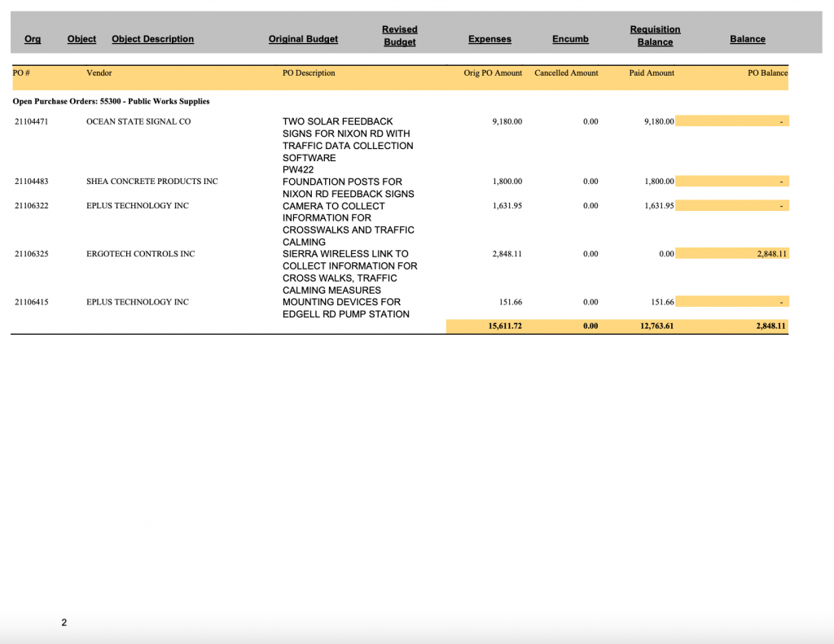The width and height of the screenshot is (834, 644).
Task: Click the Org column header
Action: [x=33, y=39]
